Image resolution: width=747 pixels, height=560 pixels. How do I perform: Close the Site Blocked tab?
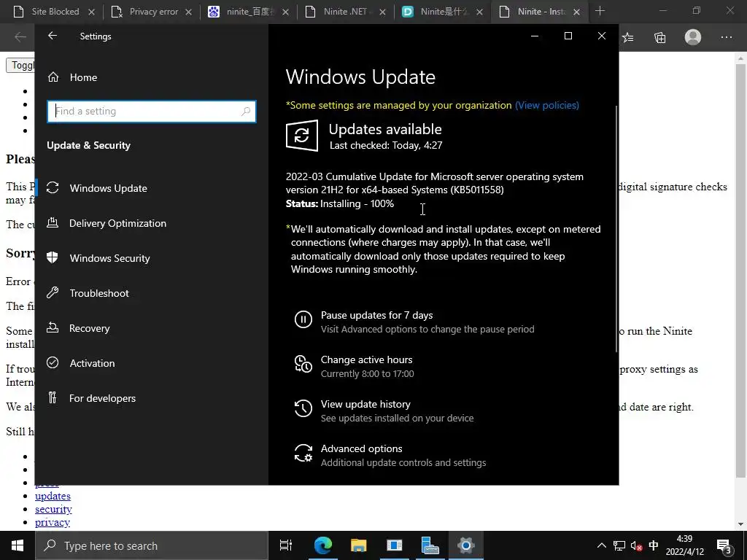click(91, 12)
